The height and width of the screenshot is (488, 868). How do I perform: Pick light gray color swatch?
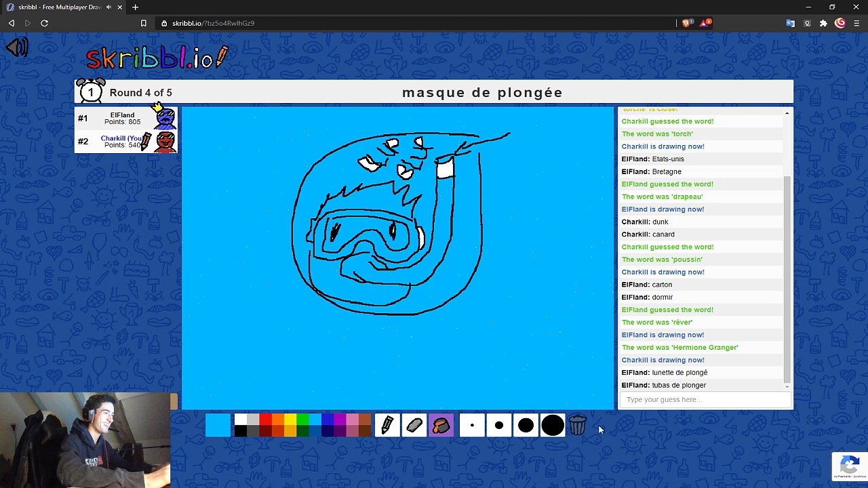pyautogui.click(x=253, y=420)
